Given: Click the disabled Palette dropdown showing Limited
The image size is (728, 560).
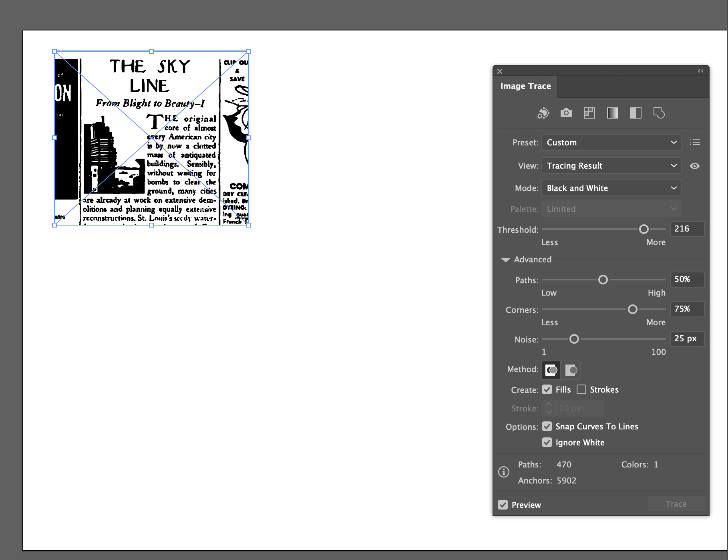Looking at the screenshot, I should [x=611, y=209].
